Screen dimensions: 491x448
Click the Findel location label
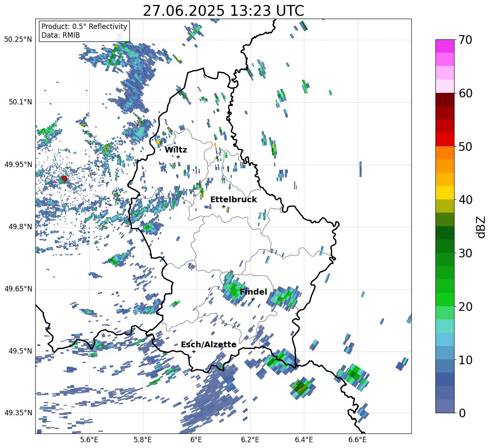tap(253, 292)
